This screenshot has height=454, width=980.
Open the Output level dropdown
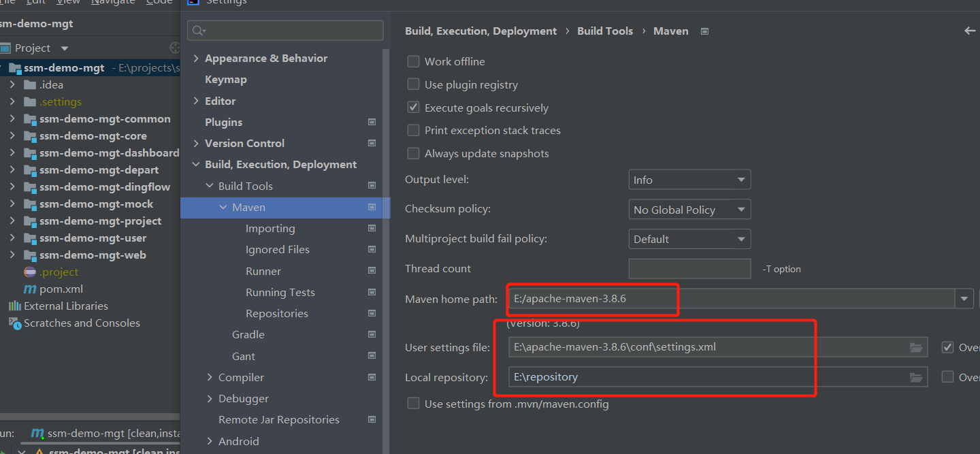click(x=689, y=180)
